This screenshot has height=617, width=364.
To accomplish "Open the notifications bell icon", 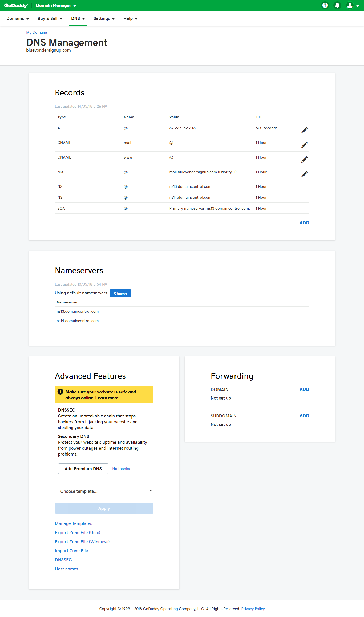I will [337, 5].
